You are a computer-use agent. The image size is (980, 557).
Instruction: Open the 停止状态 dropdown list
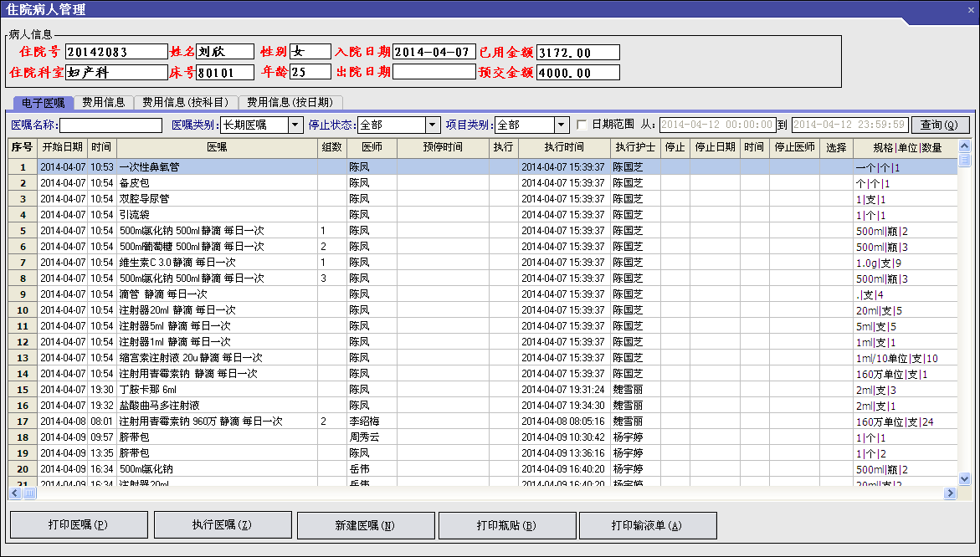click(432, 125)
